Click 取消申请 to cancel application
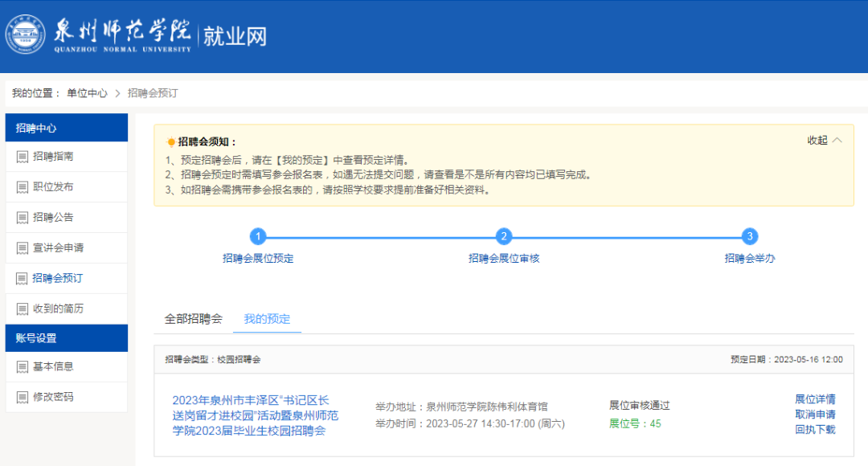Screen dimensions: 868x466 click(815, 415)
